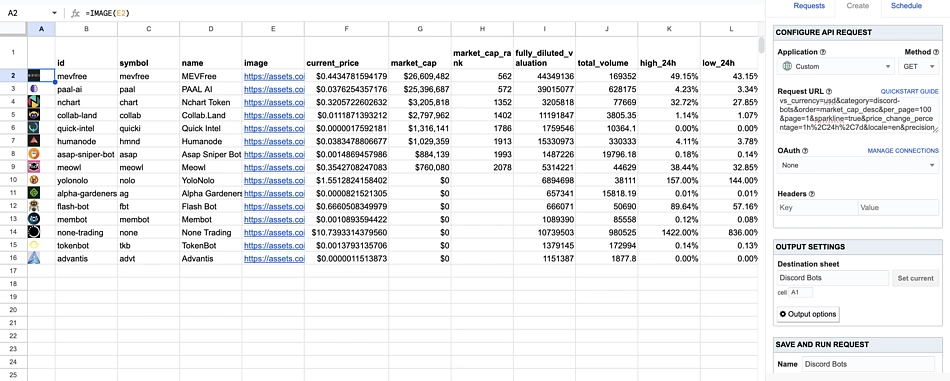Click the membot coin logo image

[34, 219]
